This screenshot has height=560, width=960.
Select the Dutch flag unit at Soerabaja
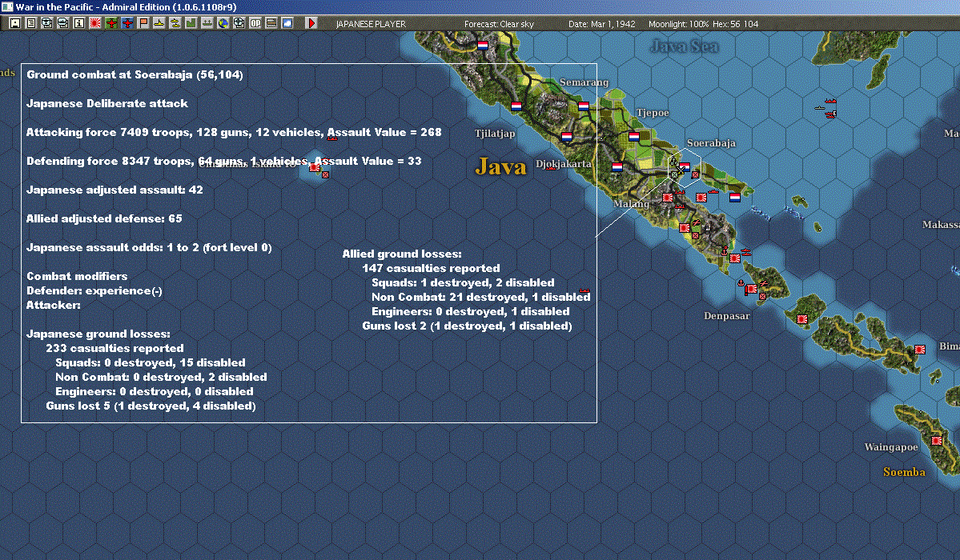coord(685,166)
